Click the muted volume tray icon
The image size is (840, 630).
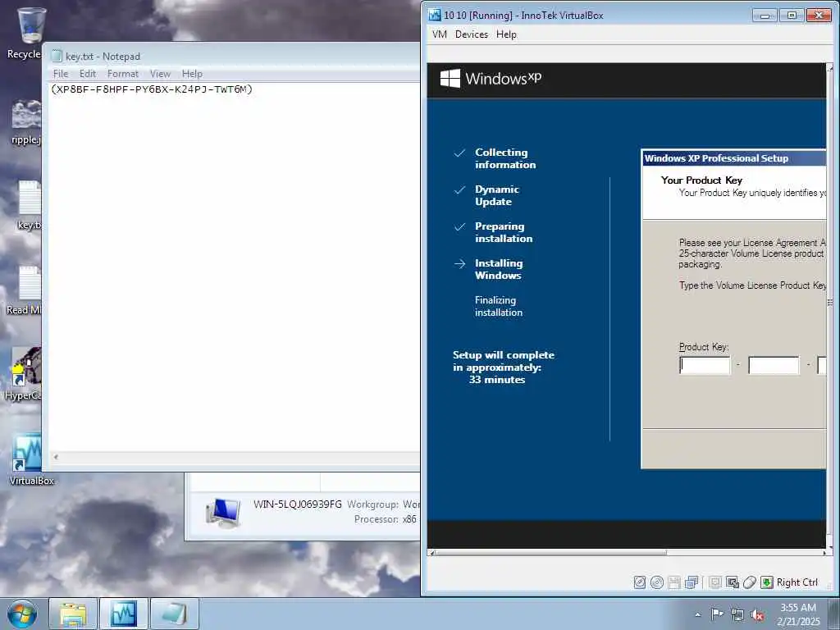(x=757, y=615)
